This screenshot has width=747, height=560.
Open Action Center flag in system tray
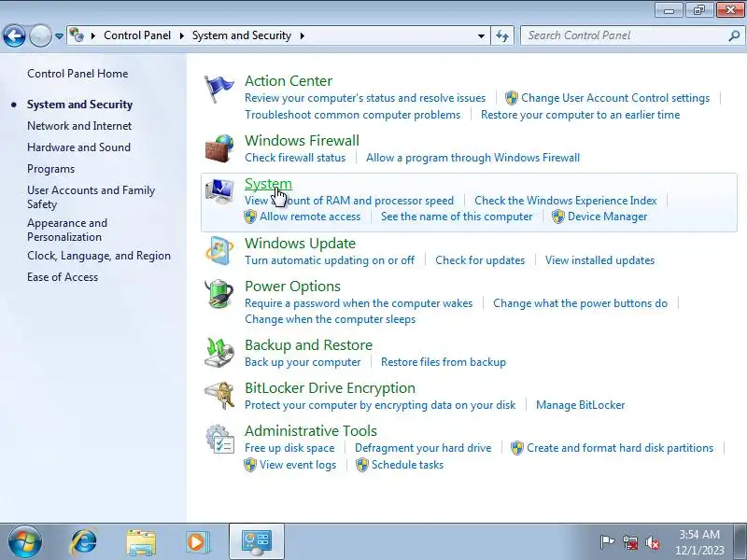pos(607,542)
